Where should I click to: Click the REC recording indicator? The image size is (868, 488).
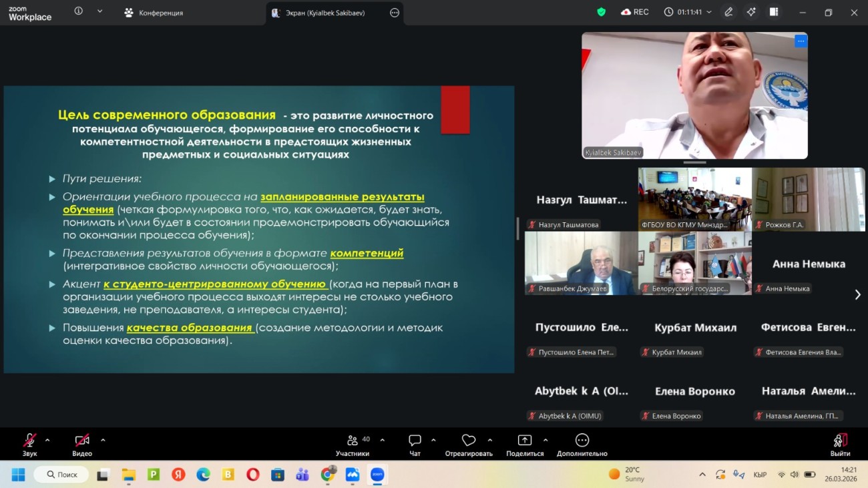click(x=634, y=11)
